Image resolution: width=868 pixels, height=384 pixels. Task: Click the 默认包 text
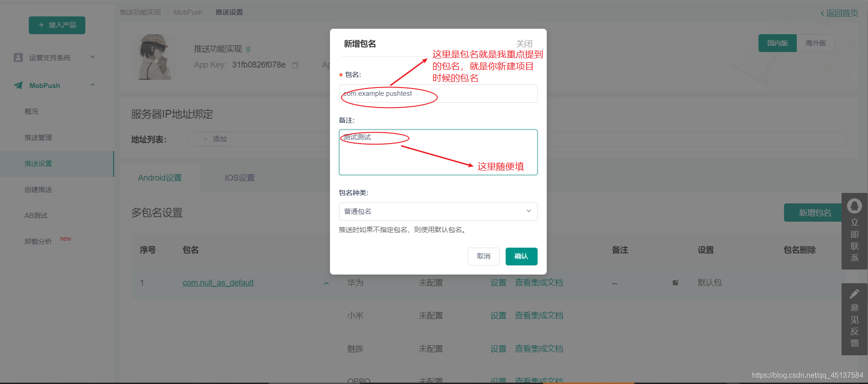[x=710, y=283]
